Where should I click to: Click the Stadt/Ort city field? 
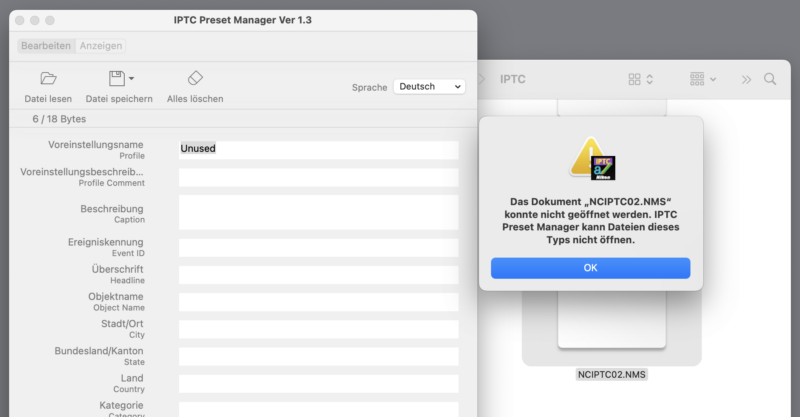tap(318, 329)
